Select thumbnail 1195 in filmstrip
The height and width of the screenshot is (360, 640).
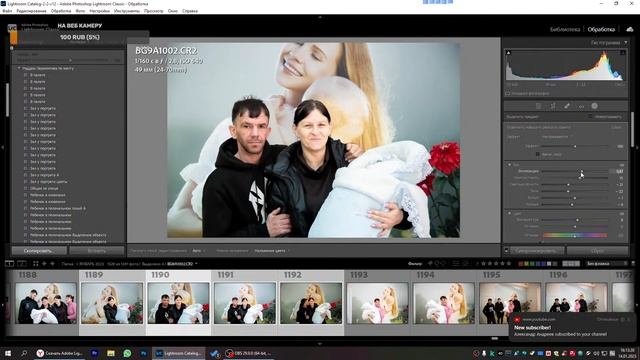point(510,303)
